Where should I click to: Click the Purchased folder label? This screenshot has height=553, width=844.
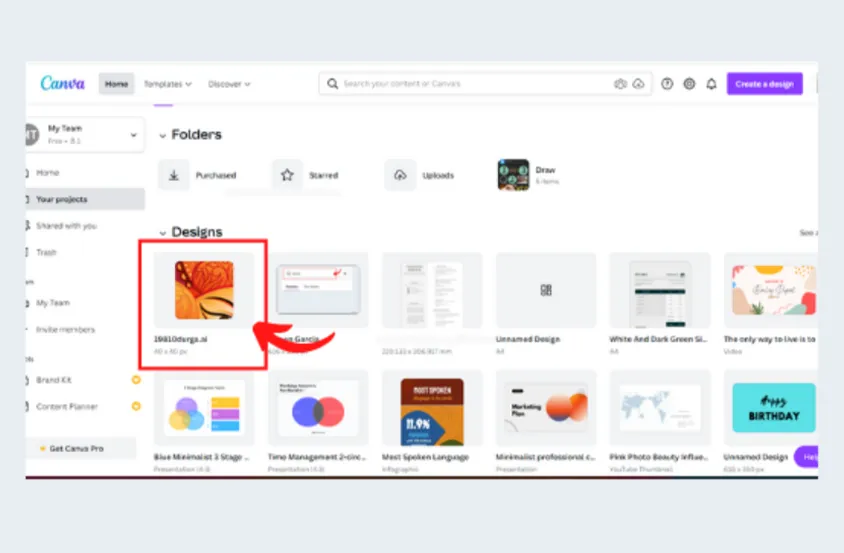[216, 175]
